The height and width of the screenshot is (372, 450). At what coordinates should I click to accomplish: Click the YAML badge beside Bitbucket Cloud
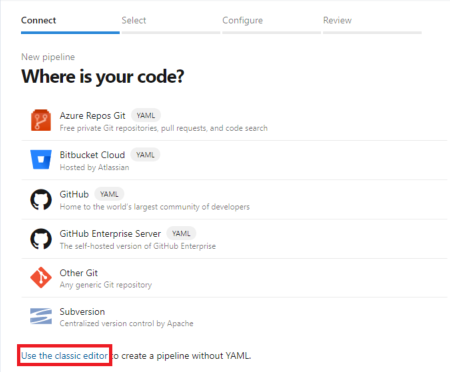pos(145,155)
